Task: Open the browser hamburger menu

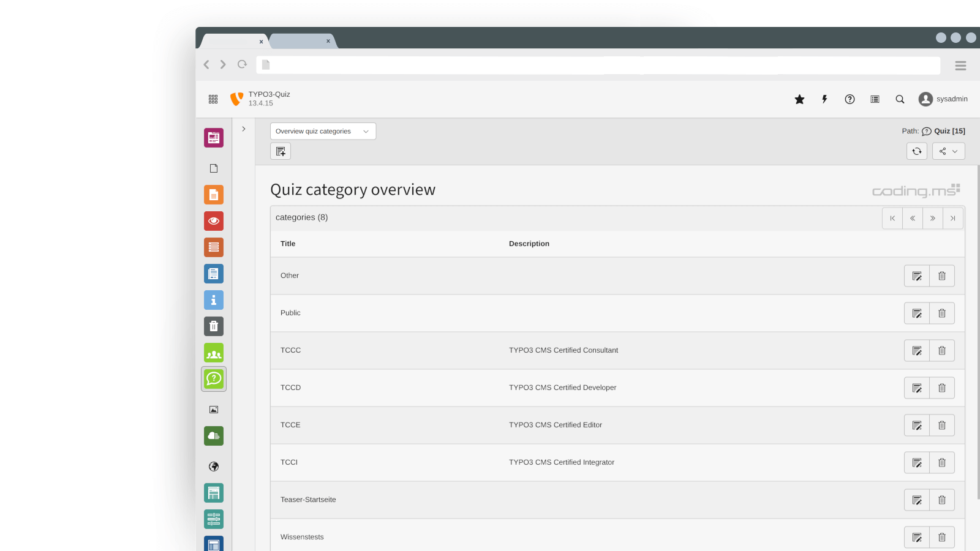Action: pyautogui.click(x=960, y=66)
